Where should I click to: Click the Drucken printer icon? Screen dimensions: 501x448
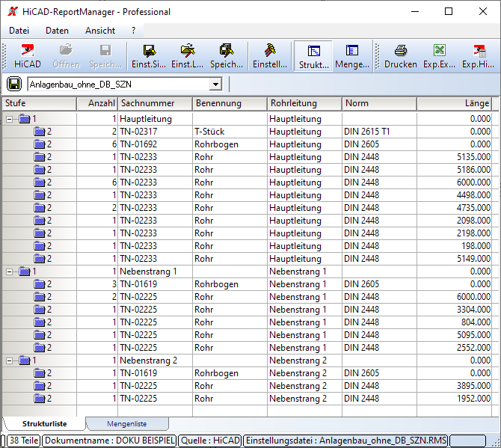[401, 56]
